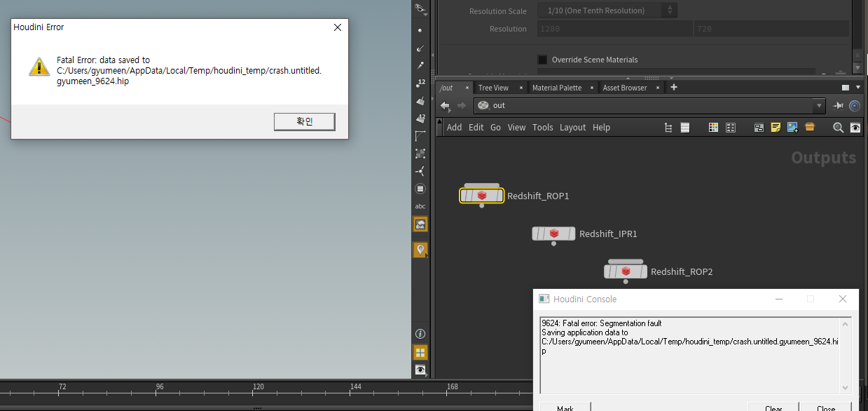Go forward in network path history
This screenshot has height=411, width=868.
point(462,105)
